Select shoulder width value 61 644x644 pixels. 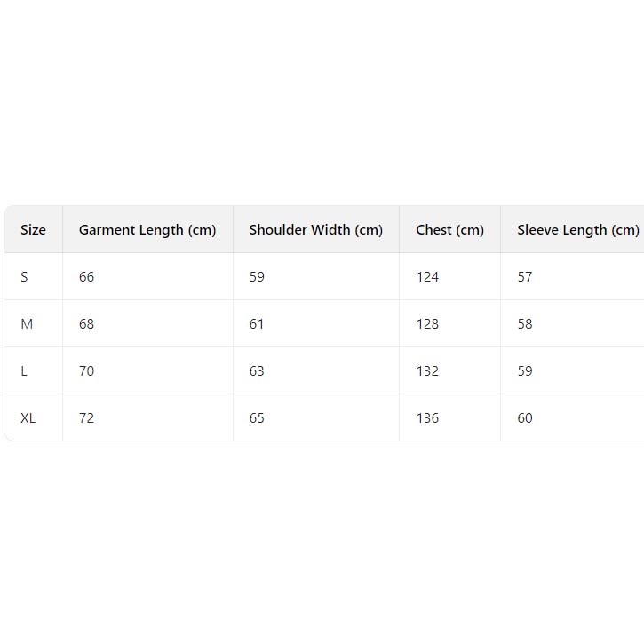coord(257,324)
